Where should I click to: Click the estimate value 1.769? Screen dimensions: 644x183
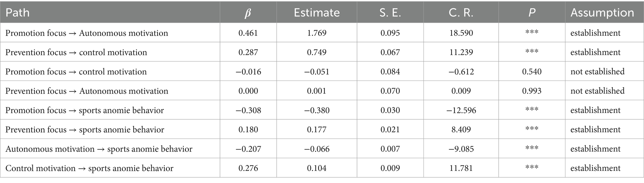pyautogui.click(x=317, y=33)
